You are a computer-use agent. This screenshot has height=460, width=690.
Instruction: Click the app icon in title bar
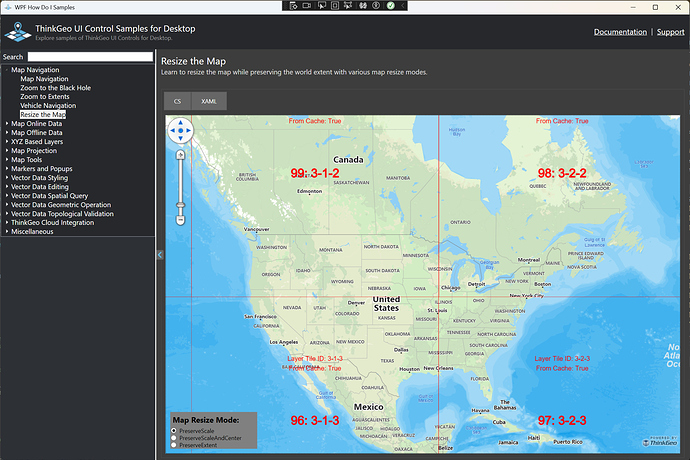point(8,7)
